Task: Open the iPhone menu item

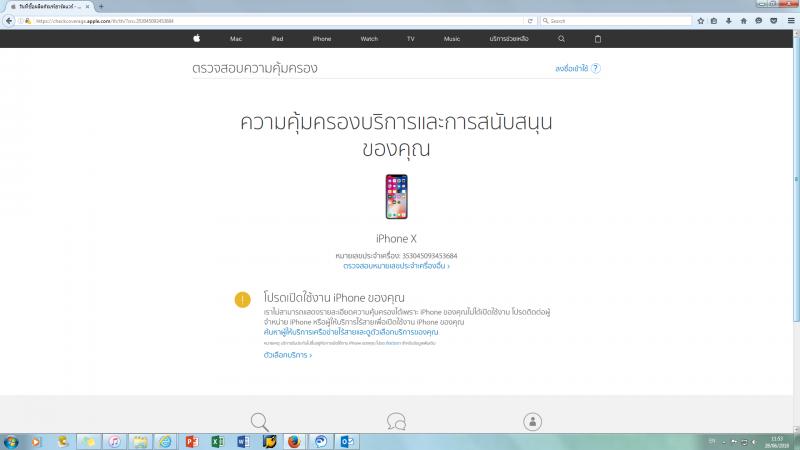Action: pos(322,39)
